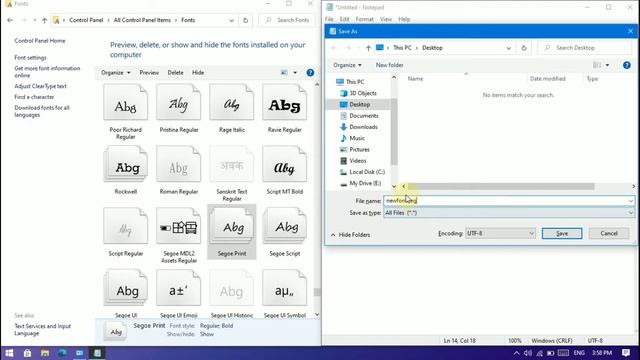This screenshot has height=360, width=640.
Task: Open Notepad File menu
Action: pyautogui.click(x=329, y=19)
